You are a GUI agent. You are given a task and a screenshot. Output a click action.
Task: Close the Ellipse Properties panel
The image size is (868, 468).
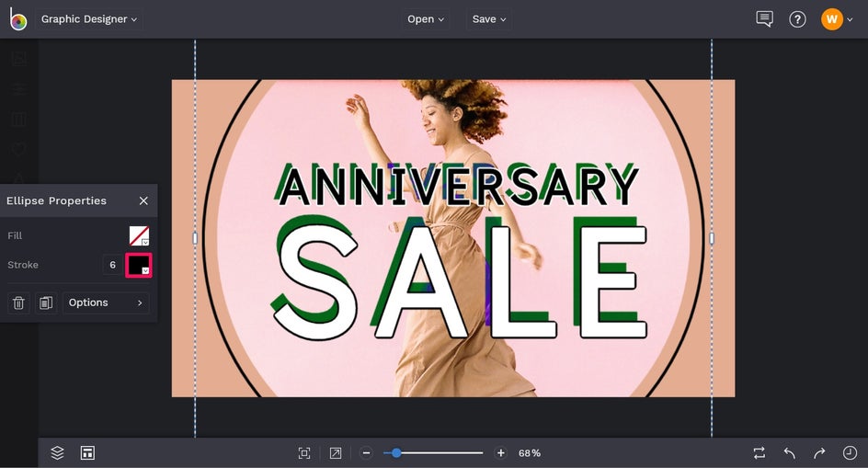pyautogui.click(x=143, y=200)
